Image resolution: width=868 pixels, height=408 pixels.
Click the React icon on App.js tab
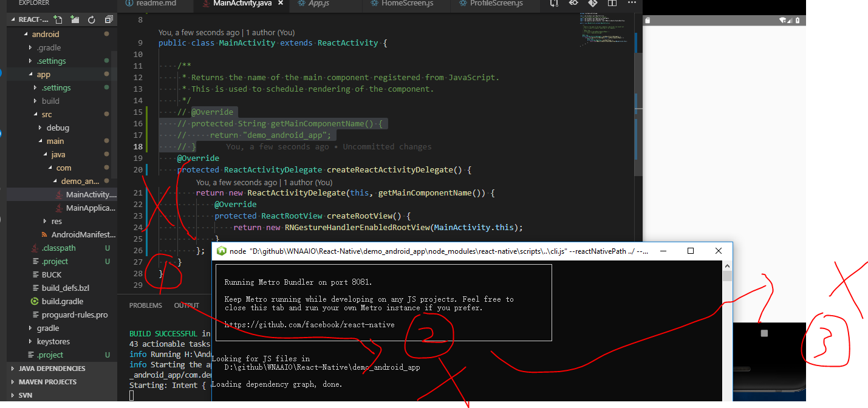pos(302,4)
